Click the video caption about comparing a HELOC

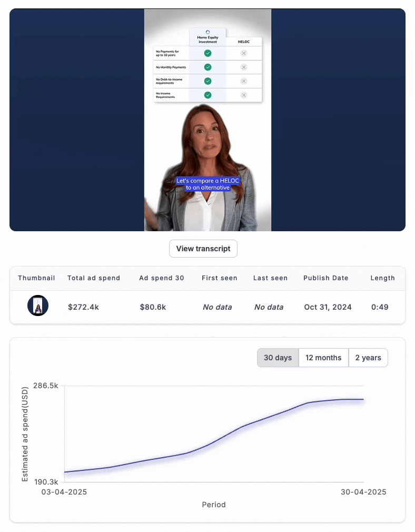click(x=207, y=184)
